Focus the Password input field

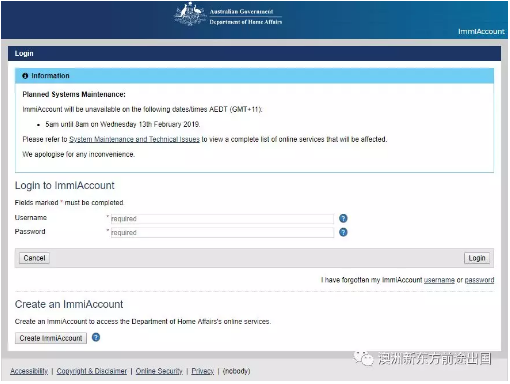pos(222,232)
